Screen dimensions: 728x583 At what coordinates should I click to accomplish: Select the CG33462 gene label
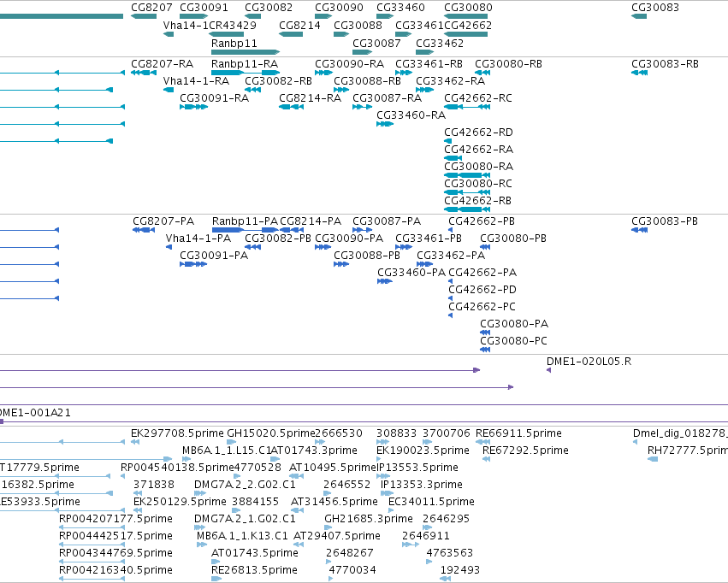(439, 43)
